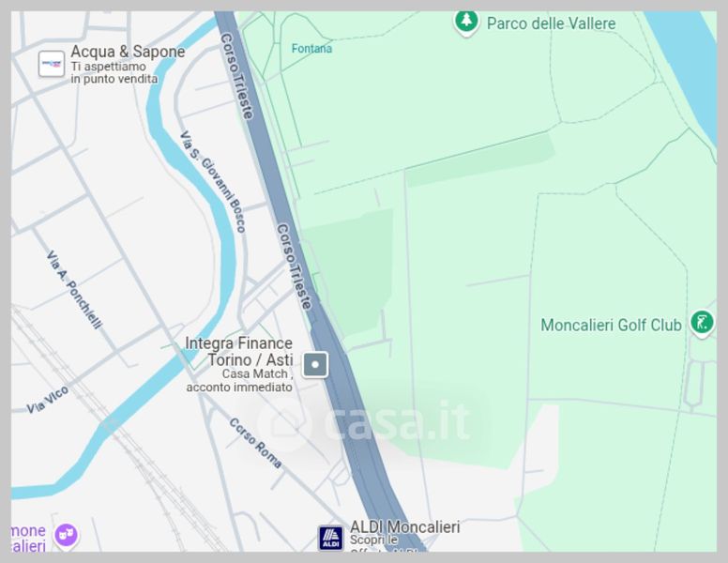The height and width of the screenshot is (563, 728).
Task: Click the upper Corso Trieste road label
Action: click(237, 76)
